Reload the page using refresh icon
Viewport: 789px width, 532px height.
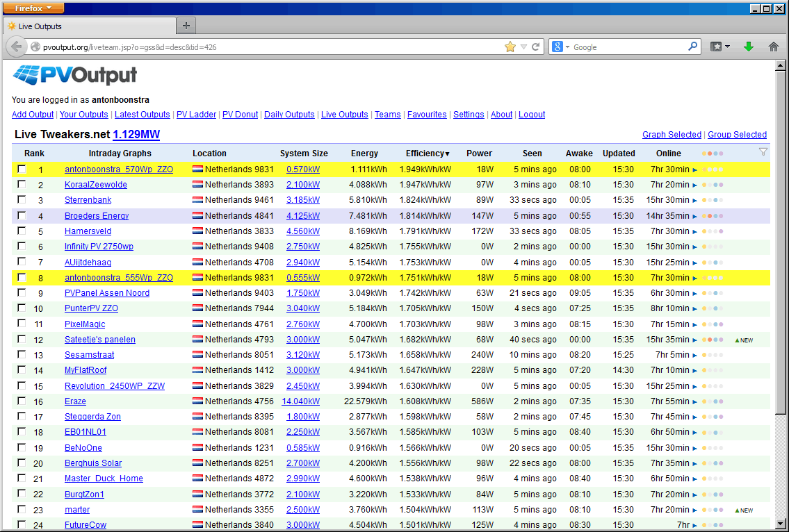(x=536, y=47)
